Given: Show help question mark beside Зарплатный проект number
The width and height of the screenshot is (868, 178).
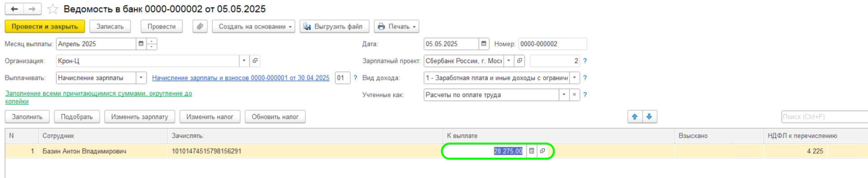Looking at the screenshot, I should pyautogui.click(x=585, y=61).
